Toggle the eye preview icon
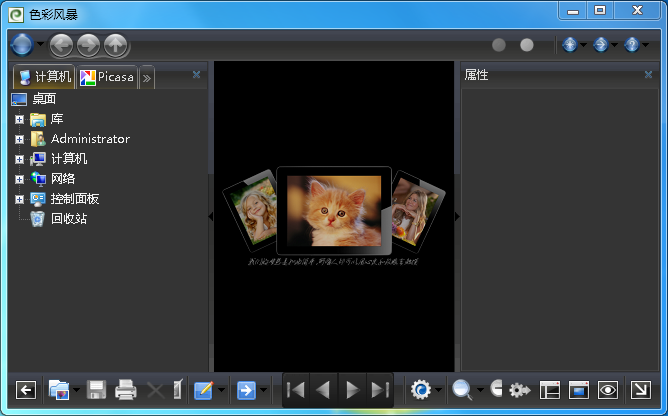Viewport: 668px width, 416px height. [607, 390]
